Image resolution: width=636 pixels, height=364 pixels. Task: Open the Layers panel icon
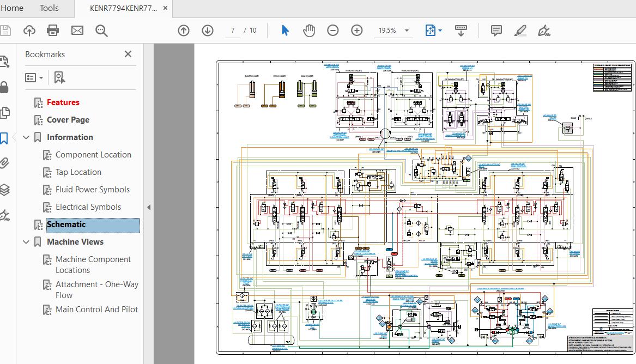(x=4, y=189)
